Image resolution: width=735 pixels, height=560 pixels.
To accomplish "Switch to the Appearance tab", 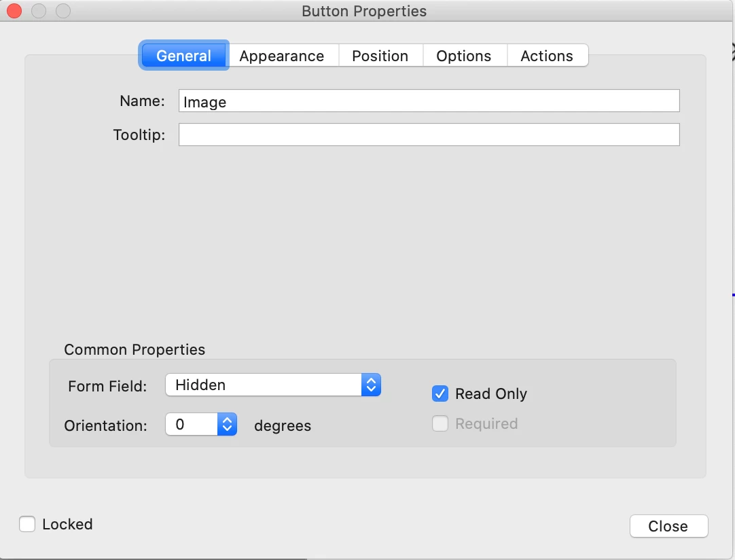I will [x=282, y=56].
